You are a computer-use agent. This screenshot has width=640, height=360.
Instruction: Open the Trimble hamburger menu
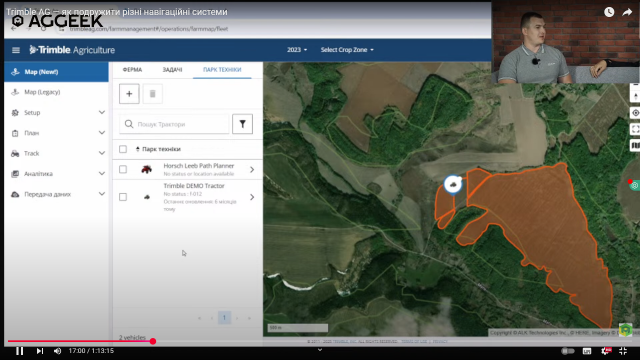point(16,50)
